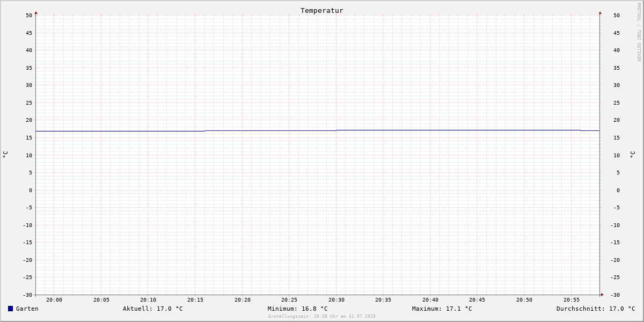644x322 pixels.
Task: Click the 45 label on the right axis
Action: click(x=617, y=33)
